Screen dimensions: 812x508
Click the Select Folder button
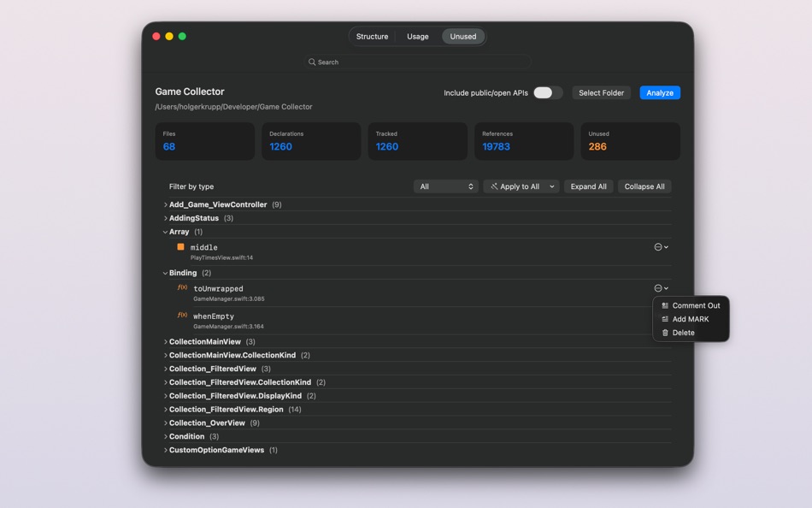(x=601, y=92)
